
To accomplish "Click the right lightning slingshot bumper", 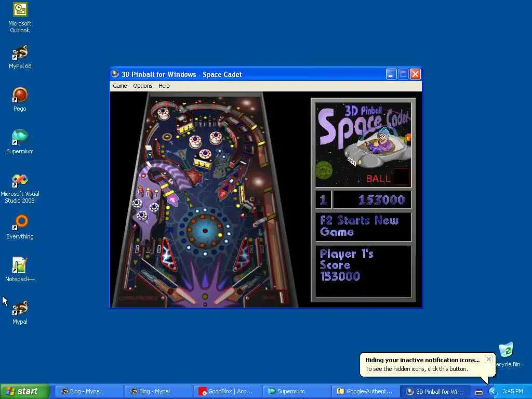I will point(242,255).
